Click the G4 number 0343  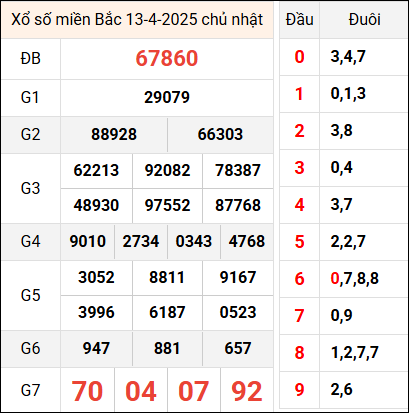(x=194, y=241)
